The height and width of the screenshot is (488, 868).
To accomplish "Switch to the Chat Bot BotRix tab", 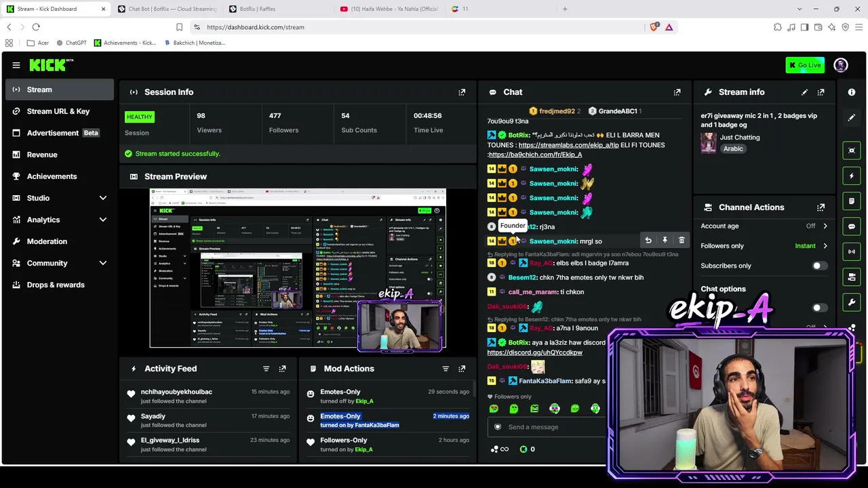I will (x=166, y=9).
